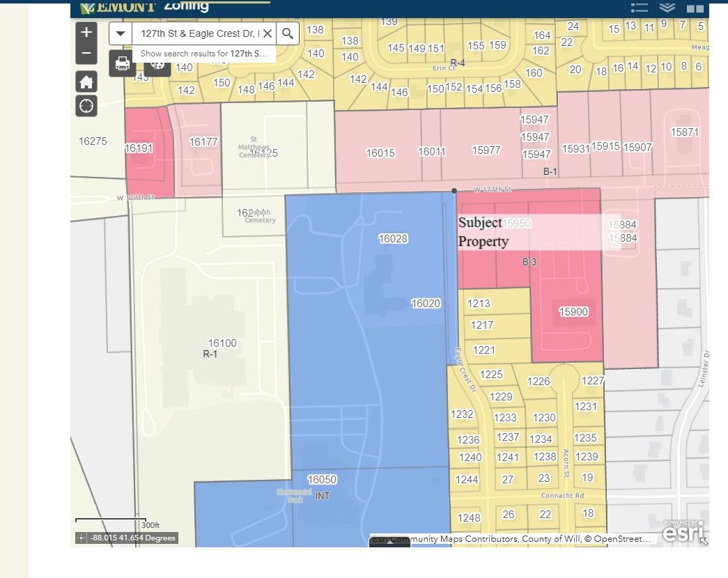Open the draw palette widget
Image resolution: width=728 pixels, height=578 pixels.
click(158, 64)
